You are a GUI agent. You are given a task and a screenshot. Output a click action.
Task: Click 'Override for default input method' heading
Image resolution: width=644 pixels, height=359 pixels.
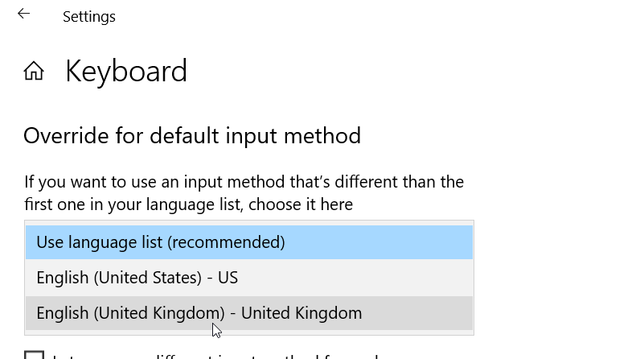pyautogui.click(x=192, y=135)
